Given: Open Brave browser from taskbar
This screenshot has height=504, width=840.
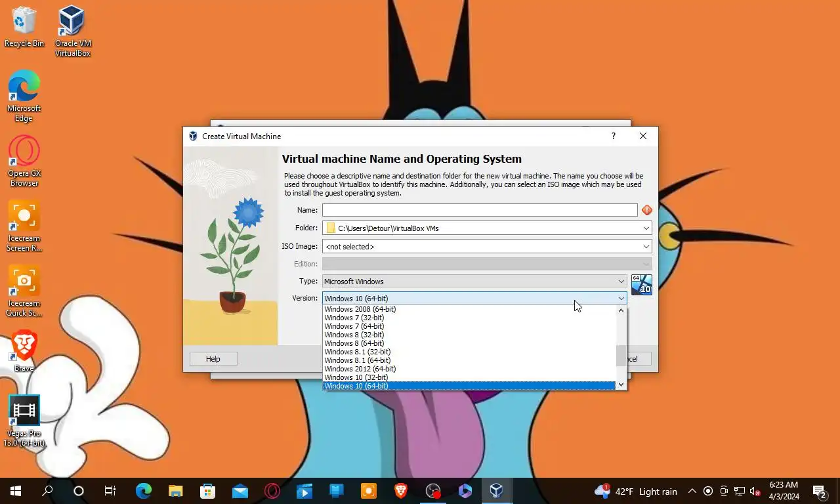Looking at the screenshot, I should [x=401, y=491].
